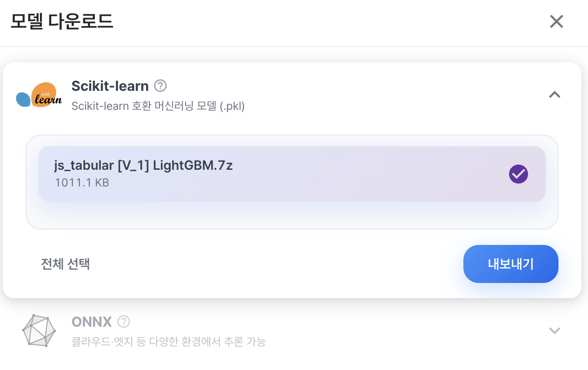Click the Scikit-learn 호환 머신러닝 모델 description
This screenshot has height=370, width=588.
(x=158, y=106)
